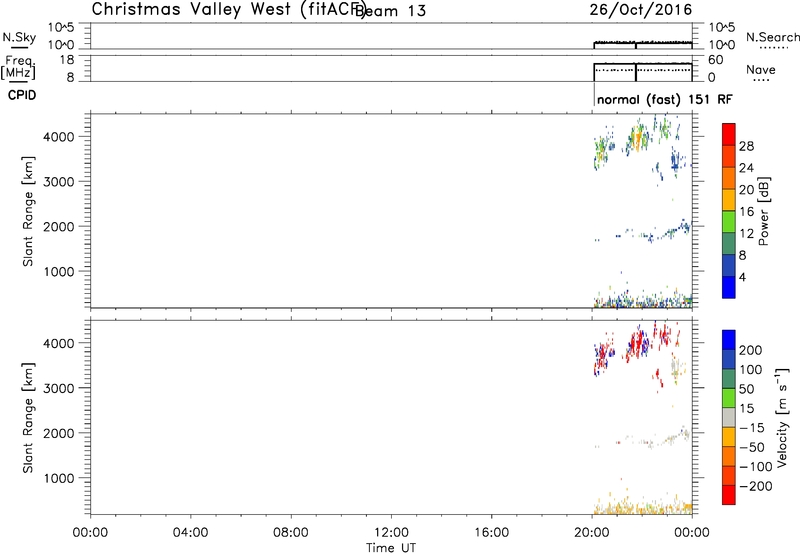The image size is (800, 554).
Task: Click the 'N.Search' legend label
Action: point(772,37)
